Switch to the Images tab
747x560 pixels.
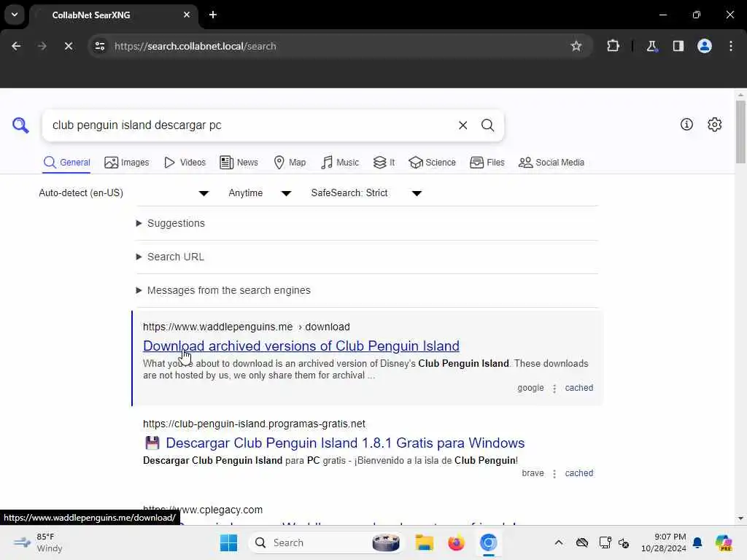(127, 163)
